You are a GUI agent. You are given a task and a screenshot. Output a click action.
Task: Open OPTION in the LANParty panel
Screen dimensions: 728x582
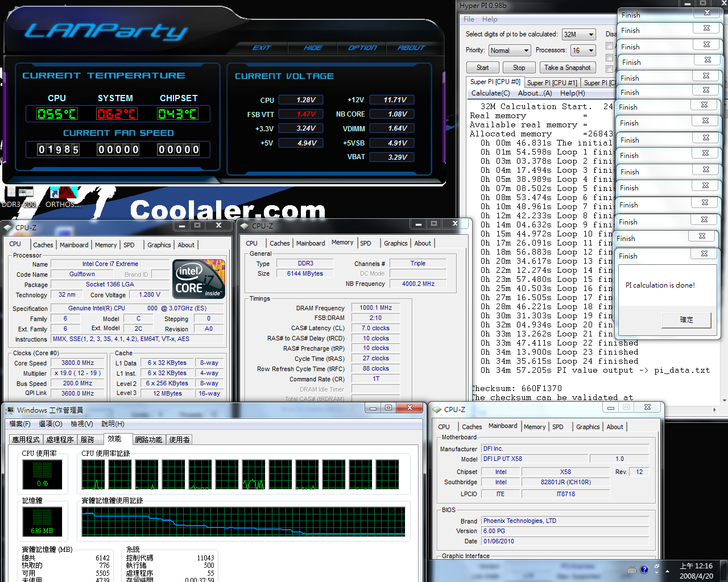pyautogui.click(x=363, y=48)
